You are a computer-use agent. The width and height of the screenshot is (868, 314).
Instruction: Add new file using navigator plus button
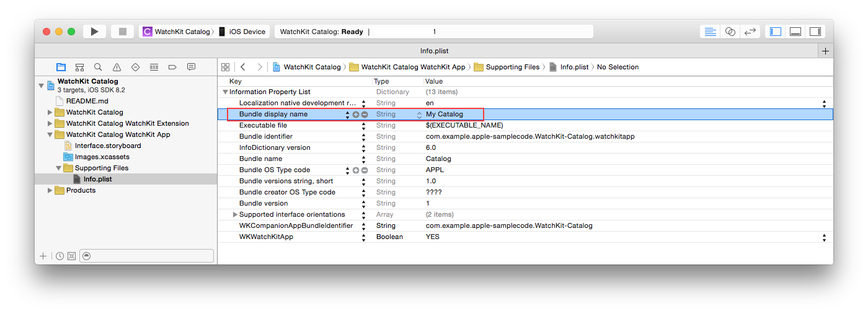click(x=43, y=256)
